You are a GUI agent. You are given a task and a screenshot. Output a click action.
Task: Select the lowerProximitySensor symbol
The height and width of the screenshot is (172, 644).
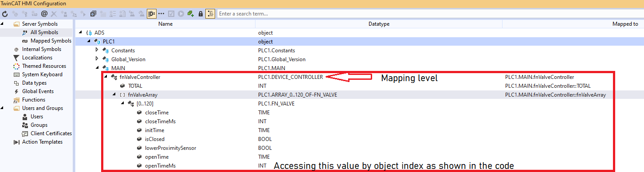(170, 148)
